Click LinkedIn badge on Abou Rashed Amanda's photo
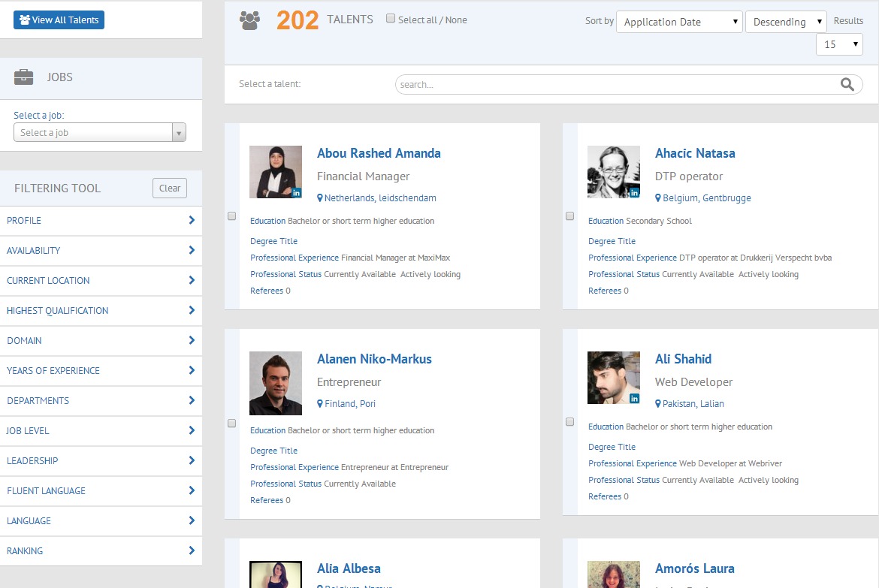 pos(297,193)
